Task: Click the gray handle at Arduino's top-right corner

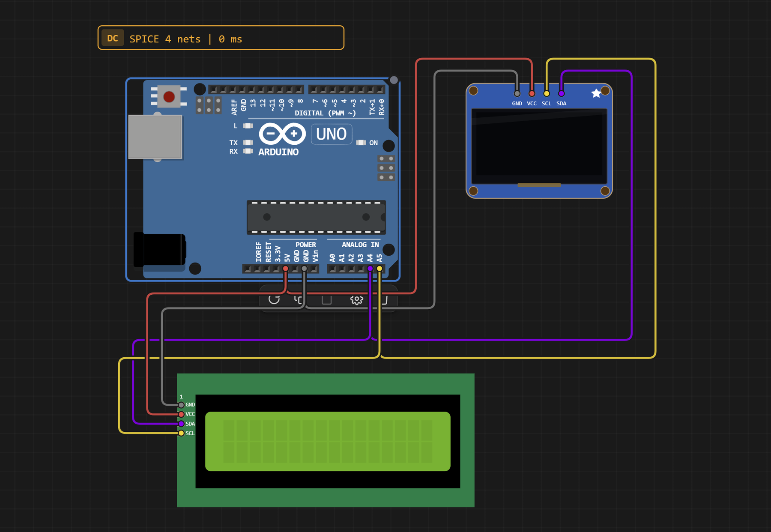Action: 394,80
